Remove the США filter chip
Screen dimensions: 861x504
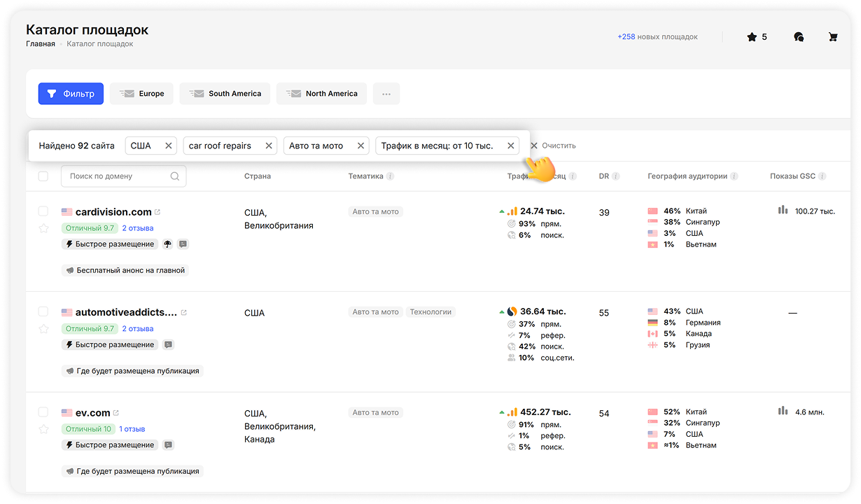point(168,146)
